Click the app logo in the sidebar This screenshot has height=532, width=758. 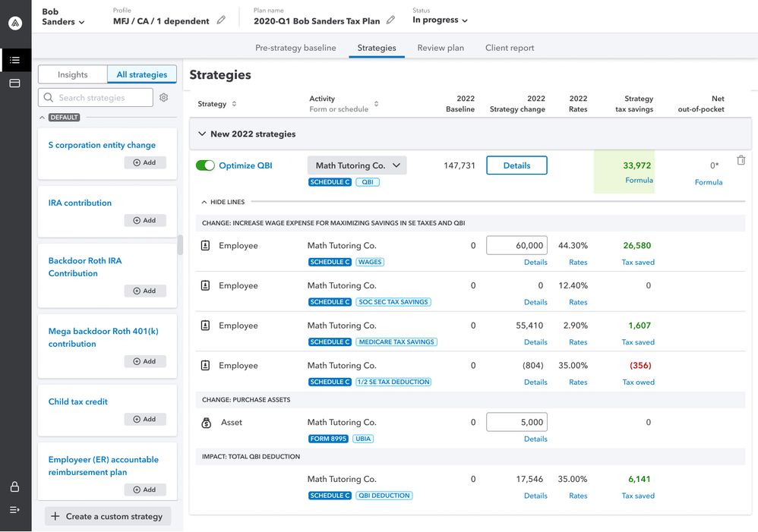click(x=15, y=24)
